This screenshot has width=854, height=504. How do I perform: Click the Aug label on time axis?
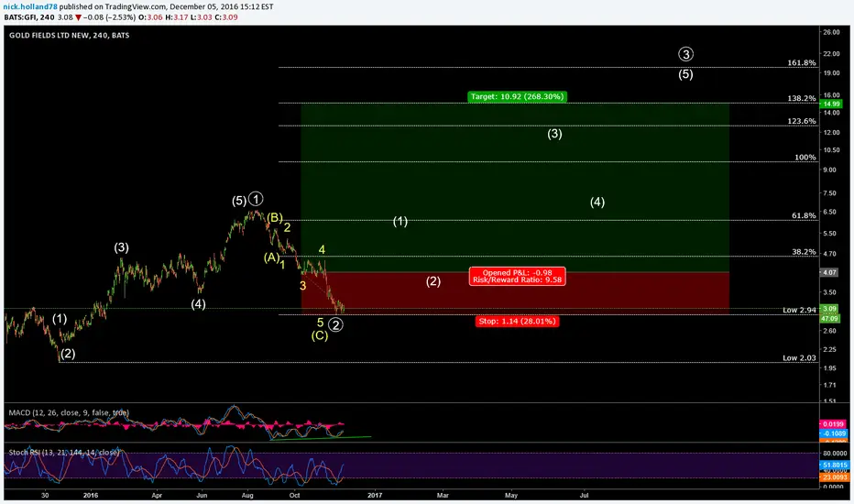pos(247,495)
